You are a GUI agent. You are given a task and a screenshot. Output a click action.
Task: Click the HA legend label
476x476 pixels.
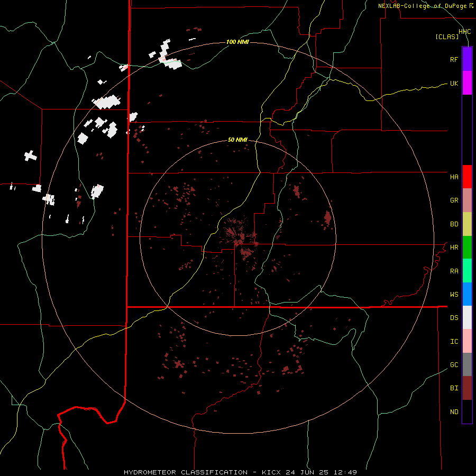pos(454,177)
